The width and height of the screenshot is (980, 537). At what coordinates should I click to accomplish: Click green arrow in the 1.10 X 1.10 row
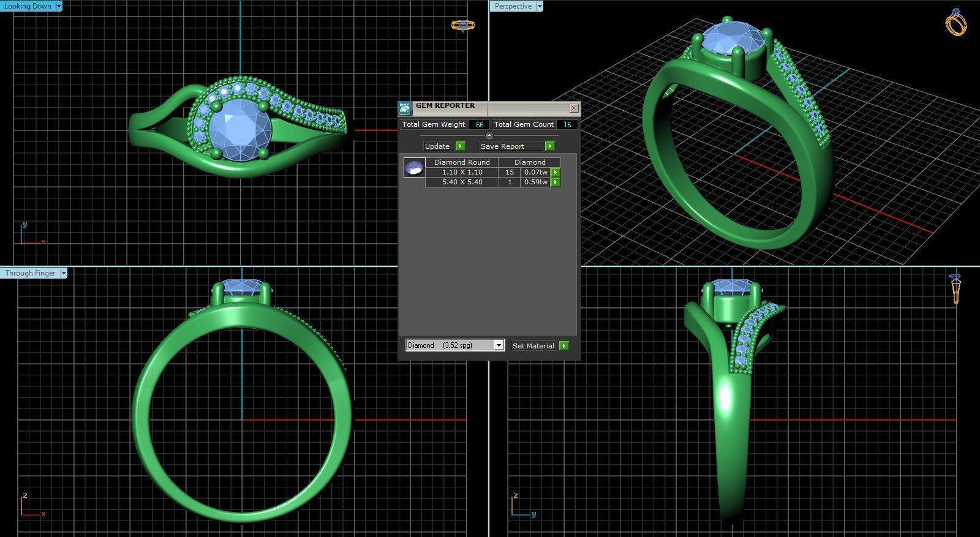coord(556,173)
